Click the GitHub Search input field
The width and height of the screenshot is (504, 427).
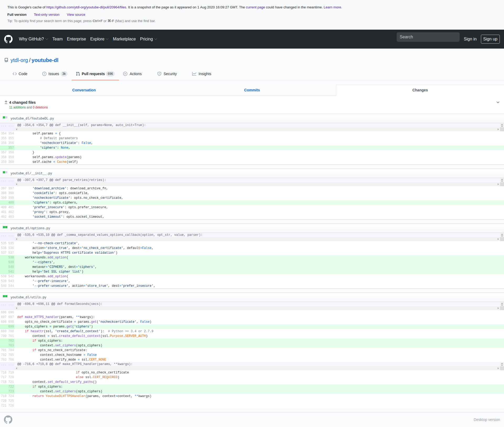pyautogui.click(x=428, y=37)
